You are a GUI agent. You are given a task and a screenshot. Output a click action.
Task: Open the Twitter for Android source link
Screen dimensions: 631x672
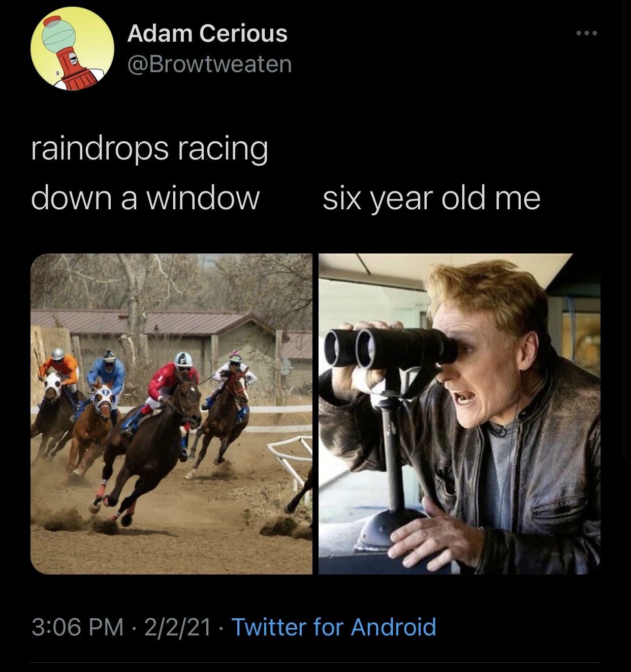tap(334, 626)
